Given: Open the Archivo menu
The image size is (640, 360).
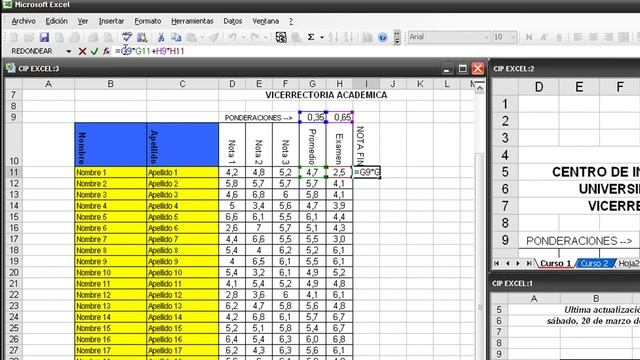Looking at the screenshot, I should (23, 21).
